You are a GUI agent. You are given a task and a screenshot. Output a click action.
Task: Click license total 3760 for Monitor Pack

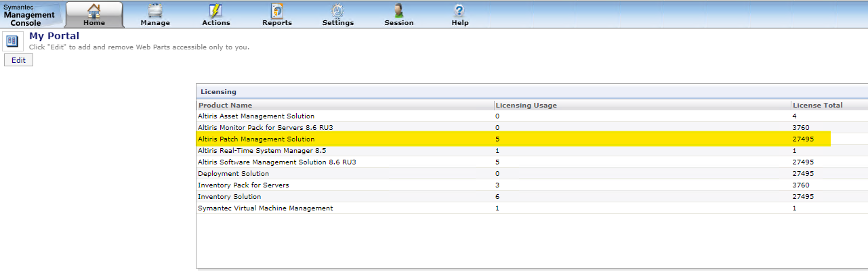[x=802, y=127]
